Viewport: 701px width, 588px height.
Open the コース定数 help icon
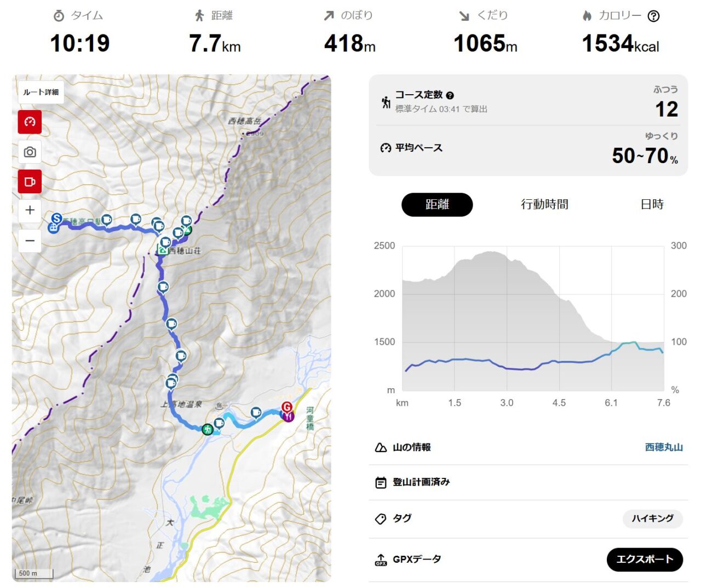[x=450, y=95]
